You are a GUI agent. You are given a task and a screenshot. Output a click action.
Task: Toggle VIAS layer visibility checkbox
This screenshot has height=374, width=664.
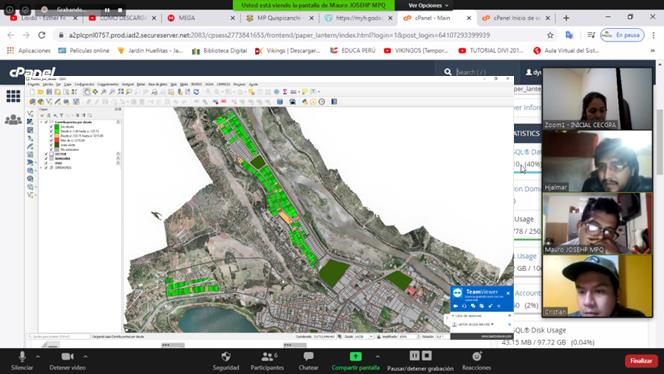pos(46,163)
